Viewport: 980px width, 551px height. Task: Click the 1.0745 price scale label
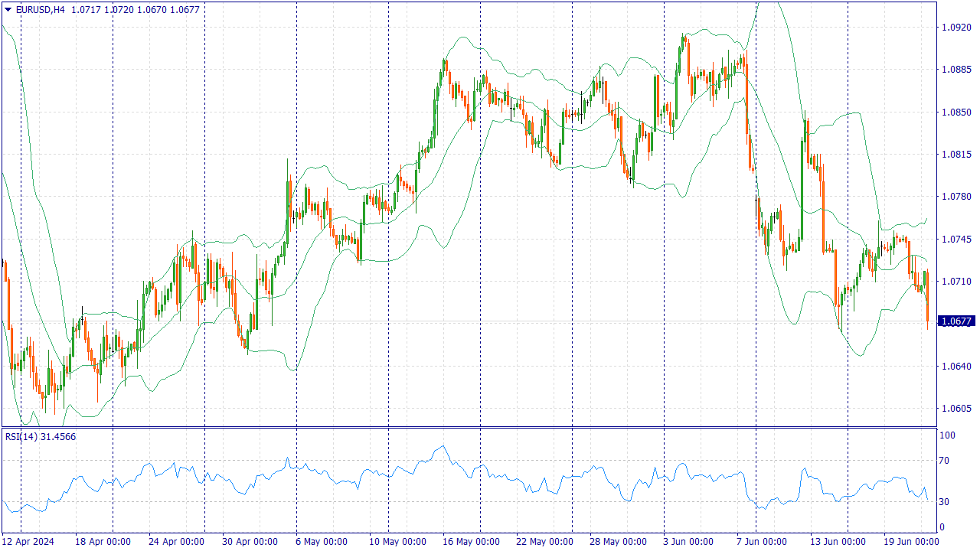tap(956, 240)
